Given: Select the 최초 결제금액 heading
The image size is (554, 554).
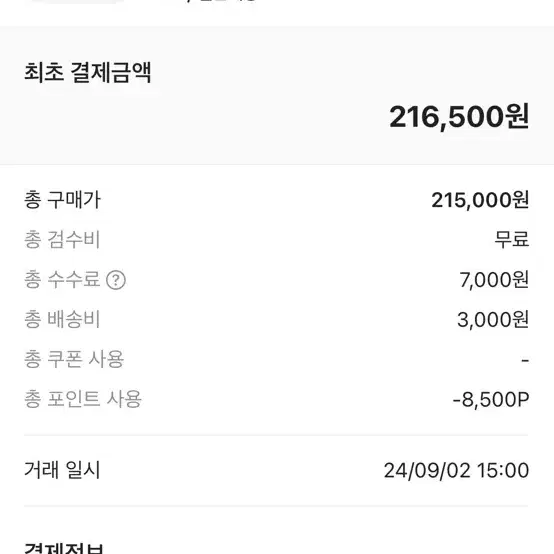Looking at the screenshot, I should point(88,72).
